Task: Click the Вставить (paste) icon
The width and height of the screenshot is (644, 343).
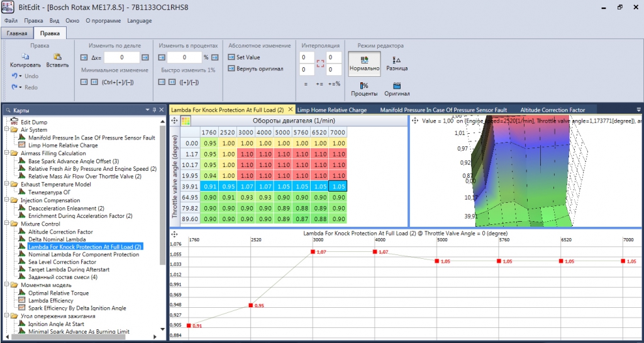Action: [x=57, y=57]
